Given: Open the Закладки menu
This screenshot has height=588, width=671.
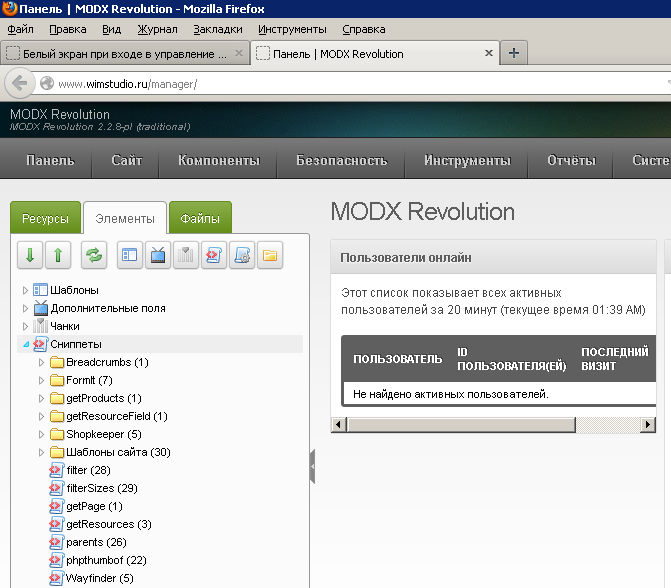Looking at the screenshot, I should (218, 29).
